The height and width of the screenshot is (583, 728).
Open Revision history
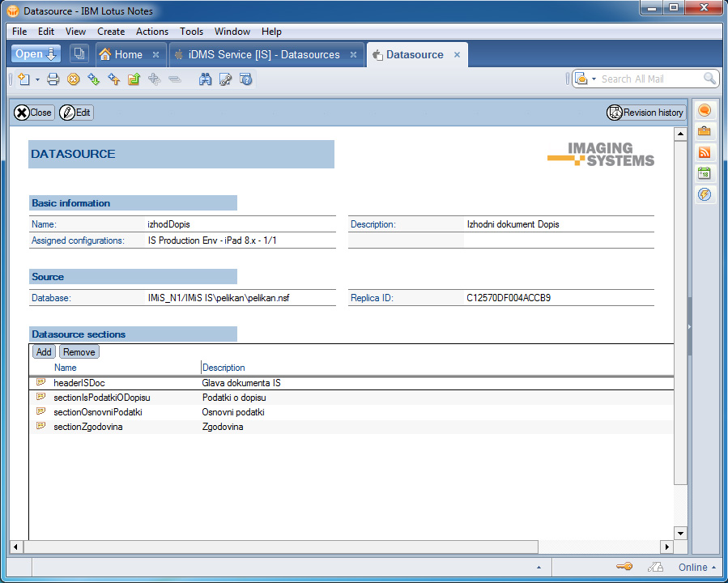coord(645,113)
